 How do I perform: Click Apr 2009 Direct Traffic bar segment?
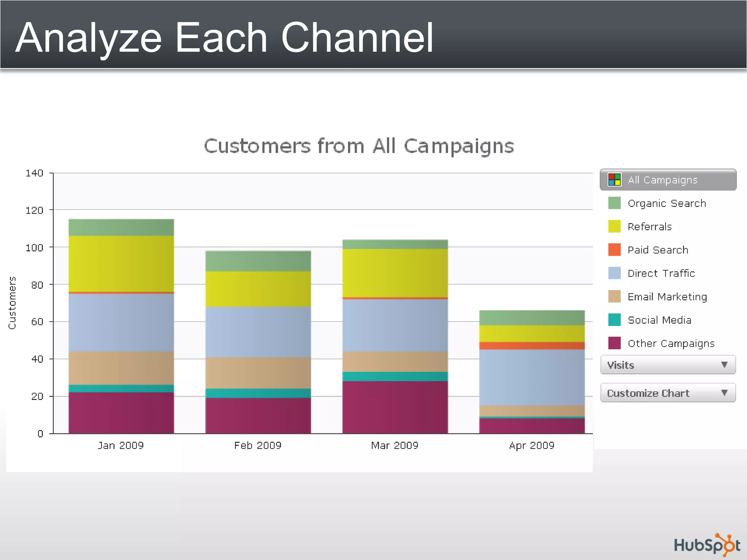point(532,377)
